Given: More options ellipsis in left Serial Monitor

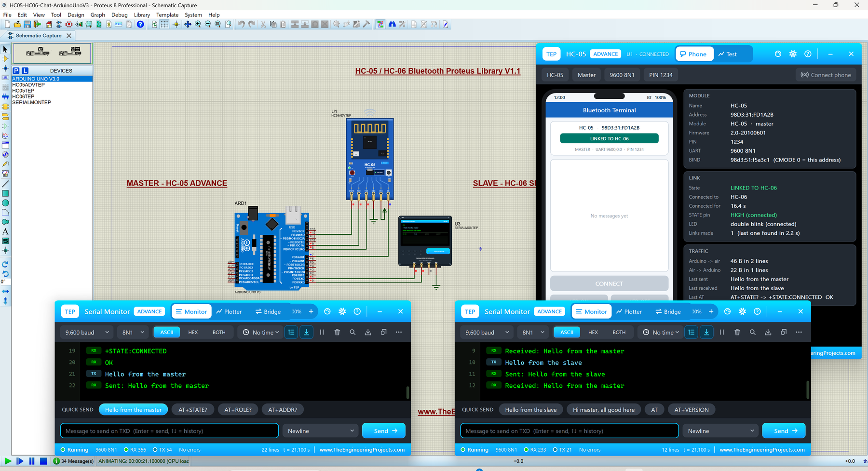Looking at the screenshot, I should (399, 332).
